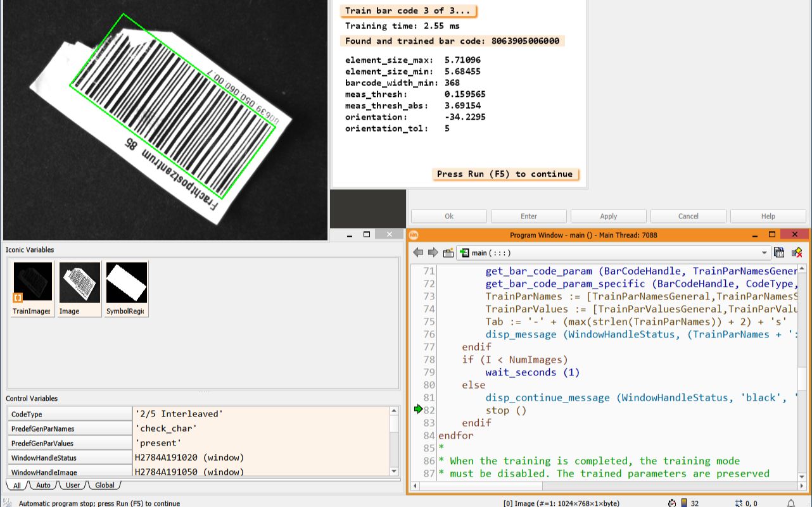Click the 'check_char' value cell

(x=262, y=429)
